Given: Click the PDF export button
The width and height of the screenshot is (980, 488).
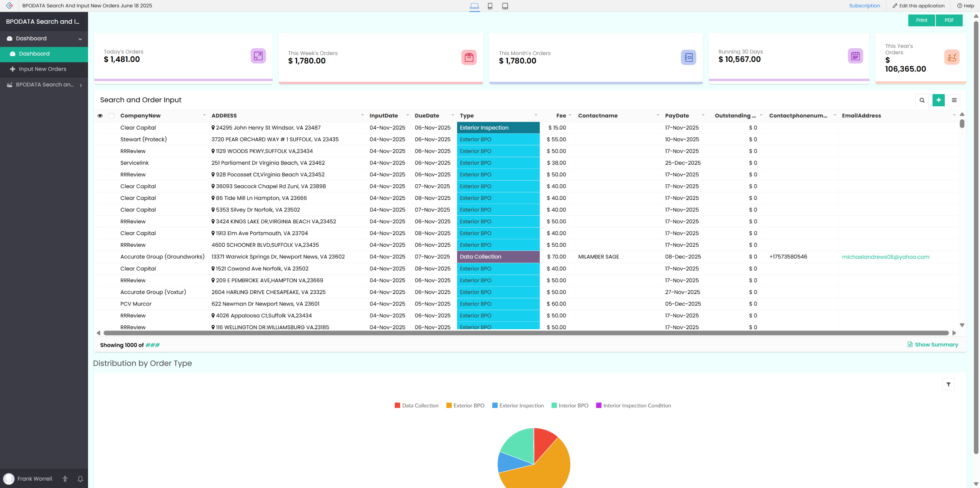Looking at the screenshot, I should pyautogui.click(x=949, y=20).
